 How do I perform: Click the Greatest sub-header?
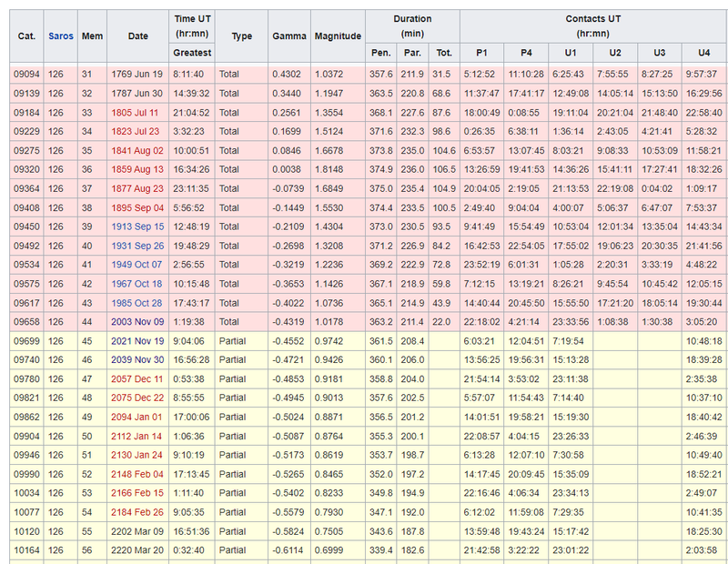click(192, 53)
